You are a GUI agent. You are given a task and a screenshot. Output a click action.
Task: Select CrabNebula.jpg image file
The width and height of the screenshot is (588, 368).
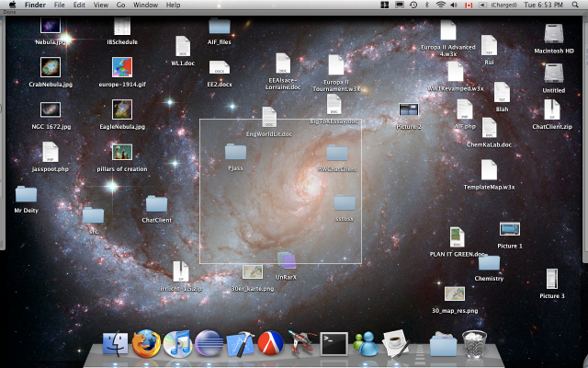tap(51, 67)
